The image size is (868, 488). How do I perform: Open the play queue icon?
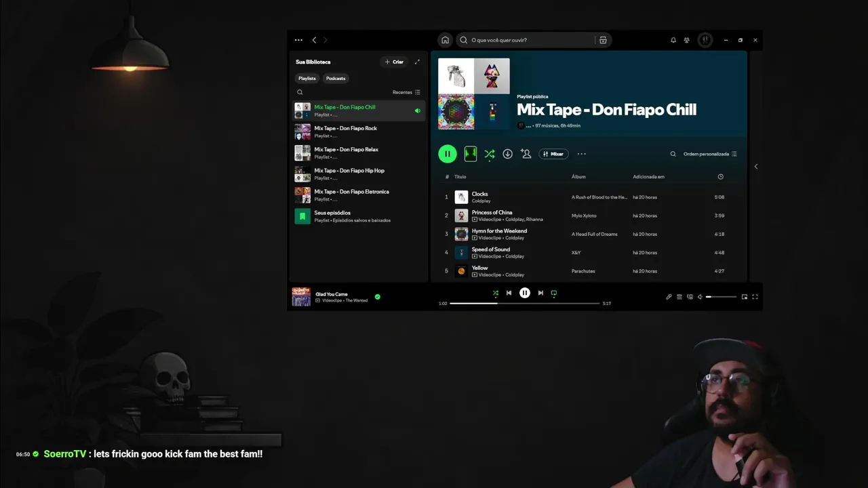(679, 297)
